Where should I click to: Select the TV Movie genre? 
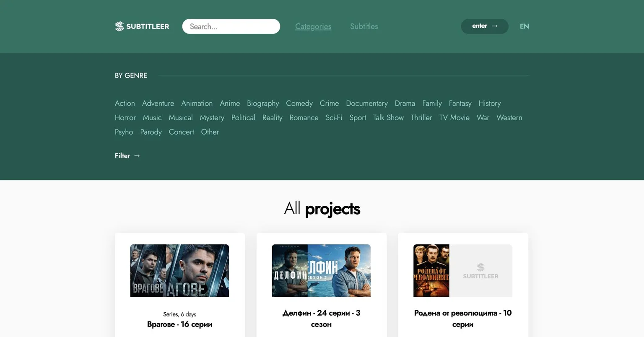454,117
